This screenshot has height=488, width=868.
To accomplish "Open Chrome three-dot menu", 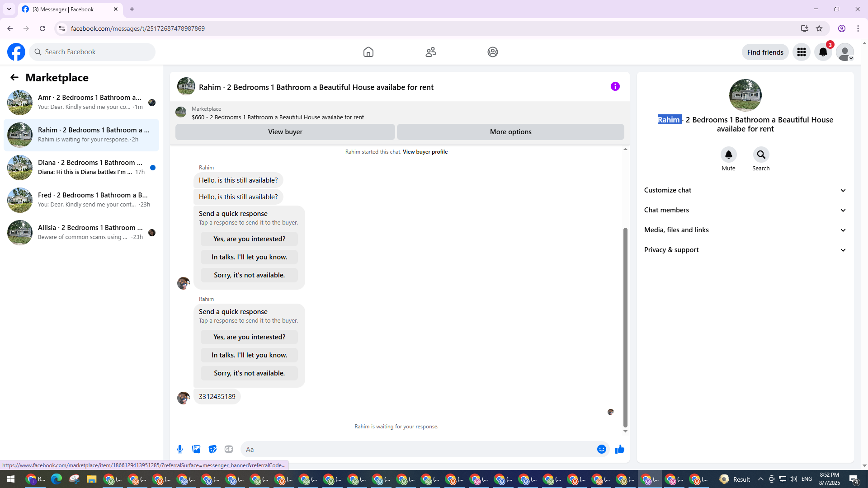I will 858,28.
